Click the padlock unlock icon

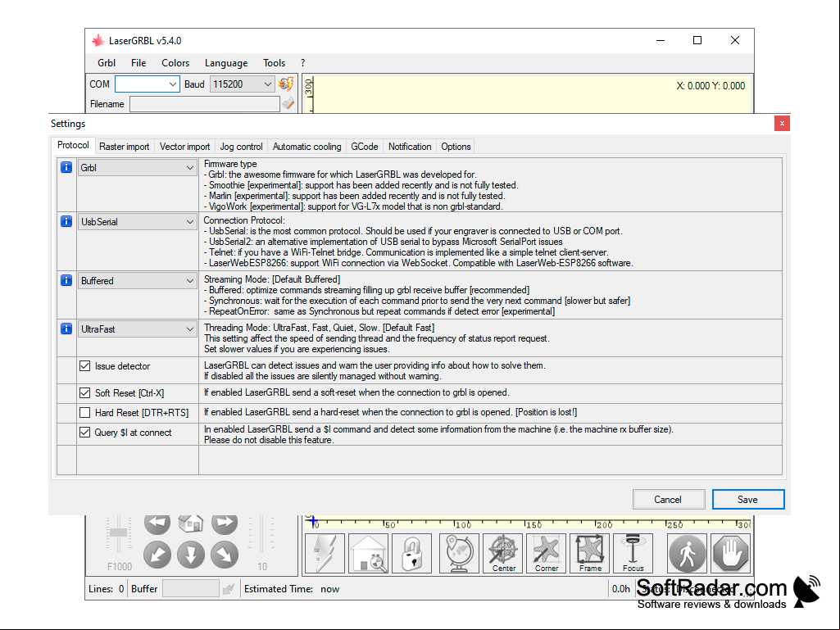tap(411, 553)
